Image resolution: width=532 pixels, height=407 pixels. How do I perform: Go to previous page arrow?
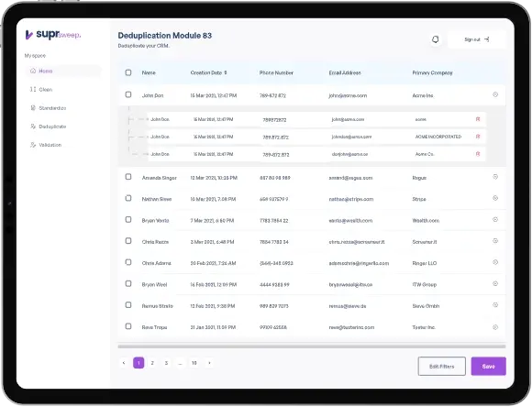point(124,363)
